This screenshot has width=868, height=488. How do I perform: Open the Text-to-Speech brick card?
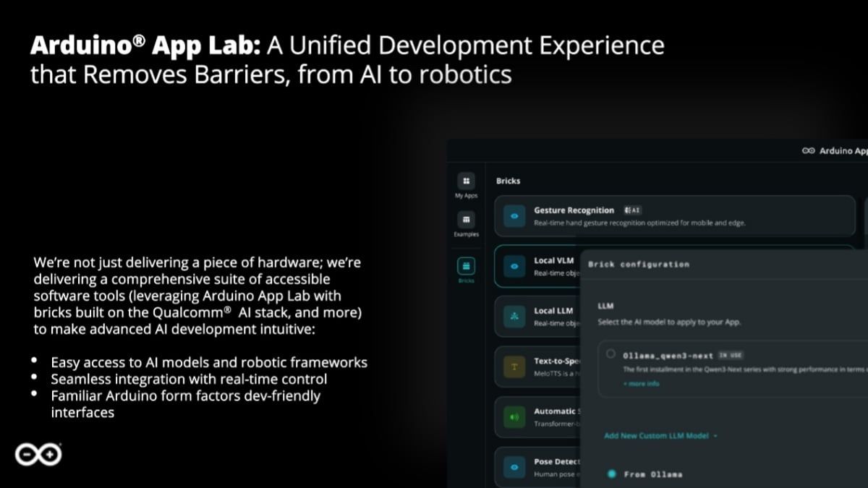click(x=537, y=367)
